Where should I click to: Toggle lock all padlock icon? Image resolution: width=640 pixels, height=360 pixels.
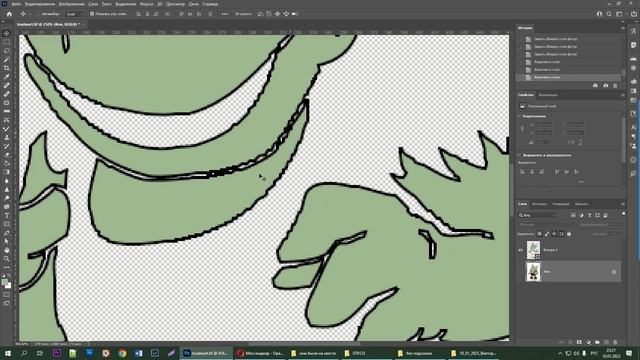[x=569, y=234]
